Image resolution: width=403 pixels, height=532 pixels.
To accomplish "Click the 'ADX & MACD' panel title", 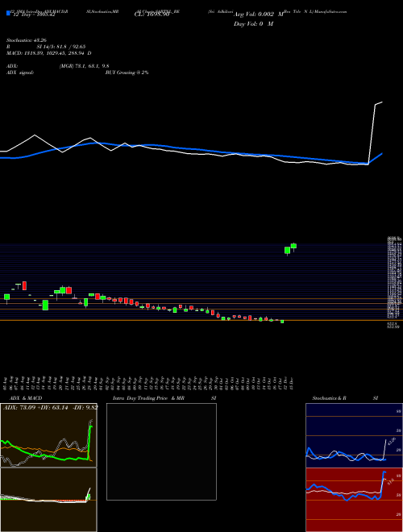I will point(26,398).
